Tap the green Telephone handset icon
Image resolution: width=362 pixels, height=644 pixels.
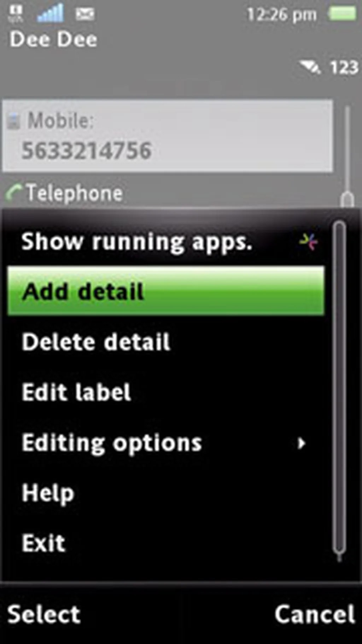coord(14,193)
